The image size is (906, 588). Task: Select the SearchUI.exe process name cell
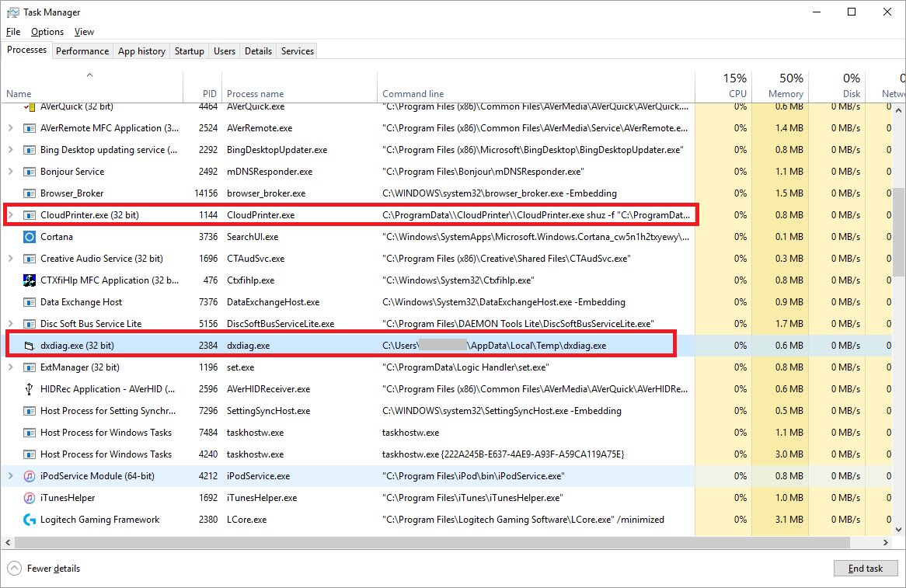(253, 237)
